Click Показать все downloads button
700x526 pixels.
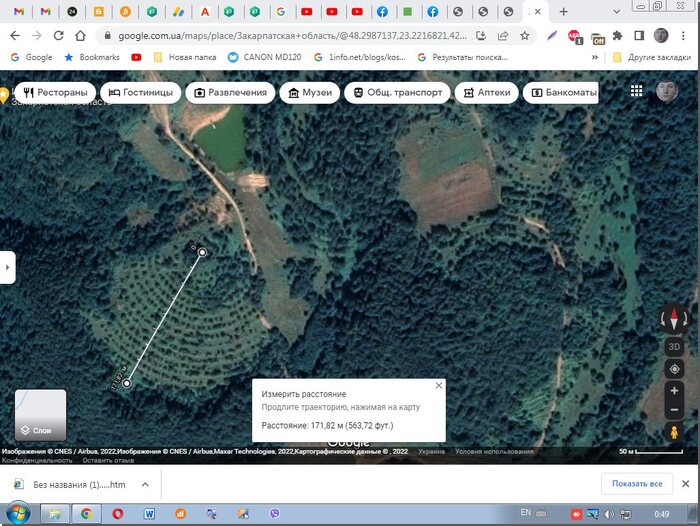[636, 484]
